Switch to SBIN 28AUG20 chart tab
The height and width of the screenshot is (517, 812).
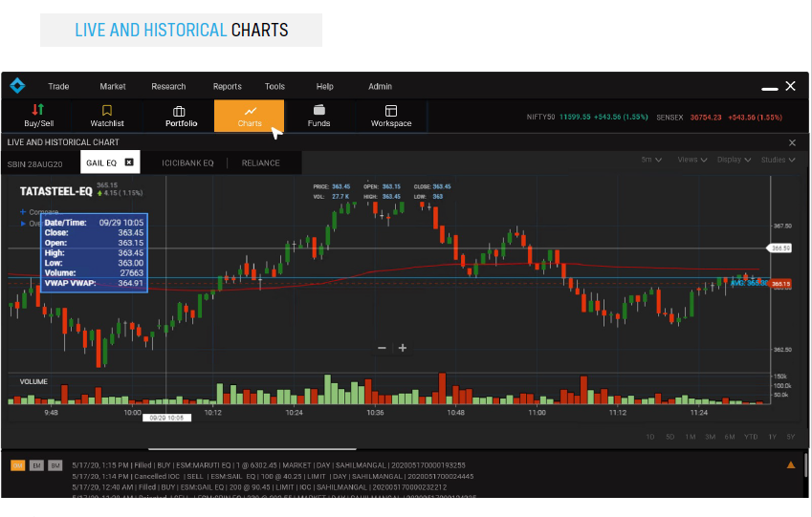34,164
